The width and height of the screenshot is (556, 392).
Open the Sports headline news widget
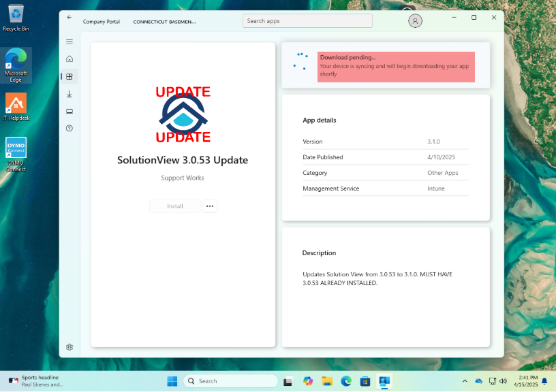click(37, 380)
